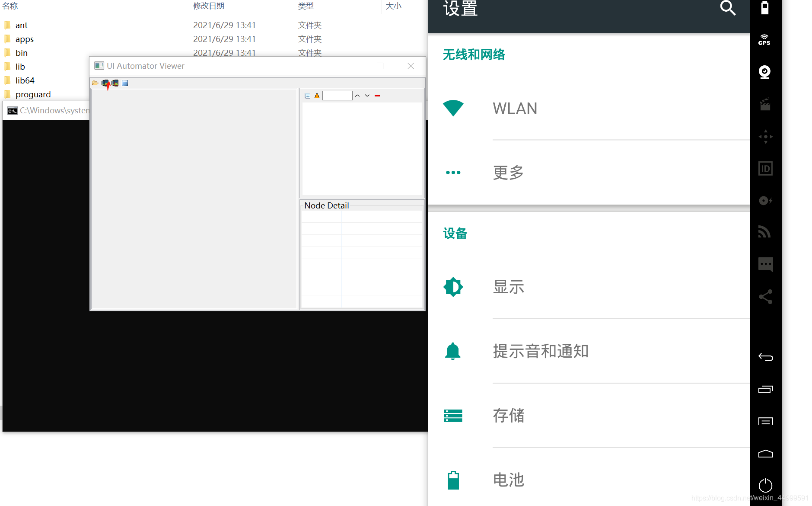Click the emulator Power button

[765, 485]
